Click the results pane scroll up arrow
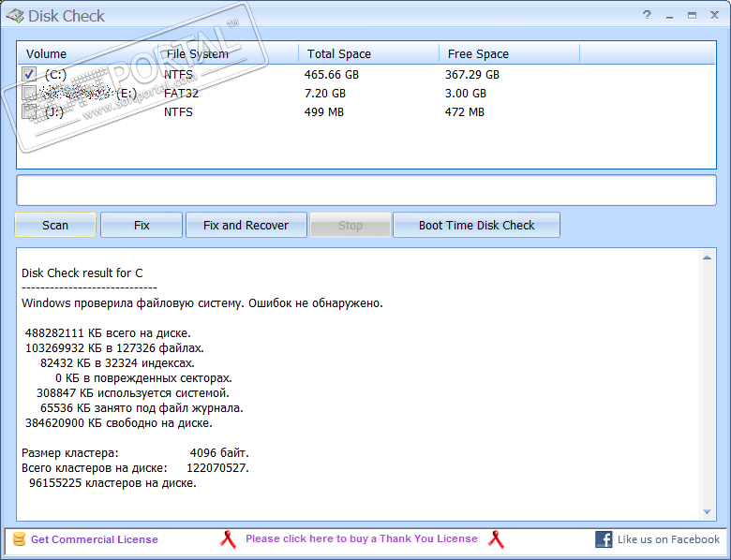Viewport: 731px width, 560px height. coord(707,258)
